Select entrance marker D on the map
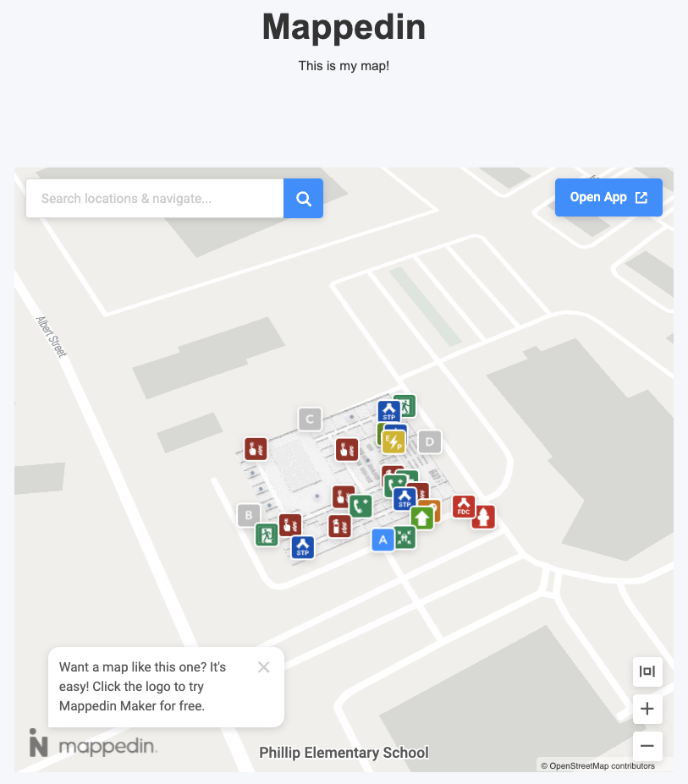The height and width of the screenshot is (784, 688). click(430, 441)
